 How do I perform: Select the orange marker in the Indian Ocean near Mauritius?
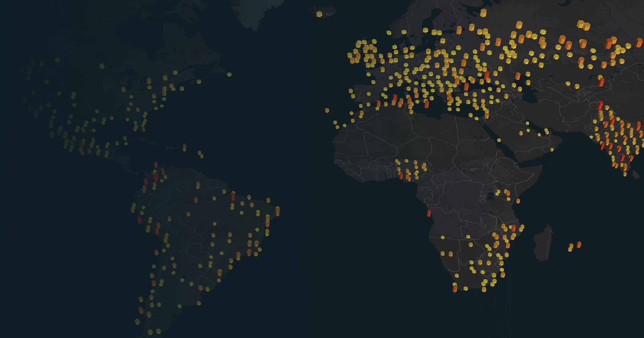coord(579,245)
